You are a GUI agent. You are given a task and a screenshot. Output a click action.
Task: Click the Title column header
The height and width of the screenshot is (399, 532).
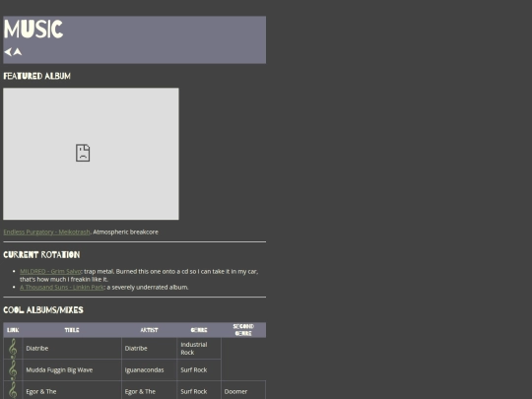tap(72, 330)
